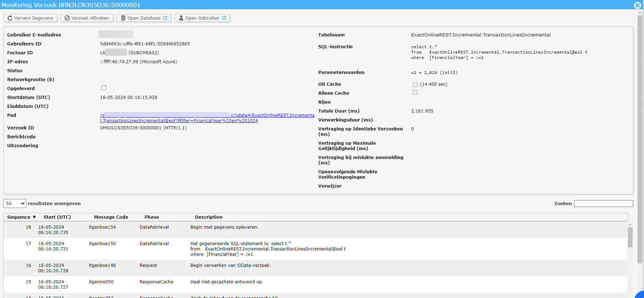Enable the Alleen Cache checkbox
The width and height of the screenshot is (644, 298).
point(415,93)
